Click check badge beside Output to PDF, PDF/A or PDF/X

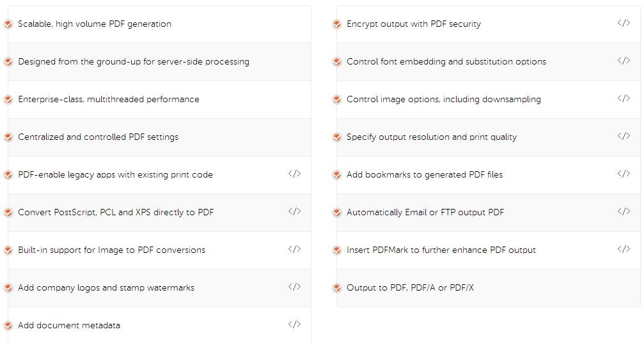tap(337, 288)
